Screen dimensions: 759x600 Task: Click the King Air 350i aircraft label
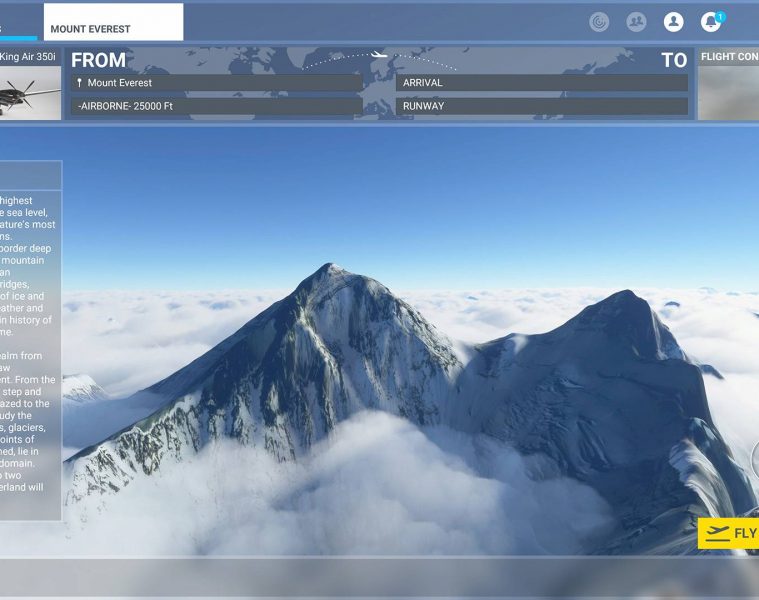28,57
